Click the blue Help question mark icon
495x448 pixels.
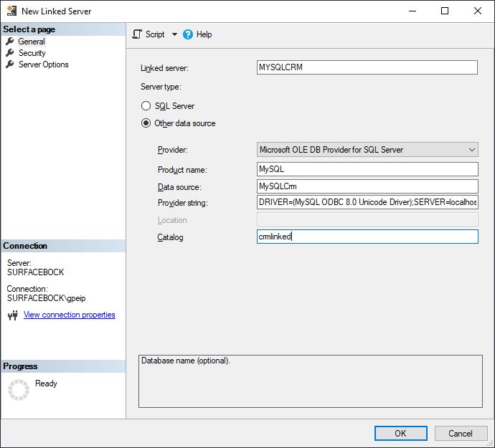(x=187, y=34)
